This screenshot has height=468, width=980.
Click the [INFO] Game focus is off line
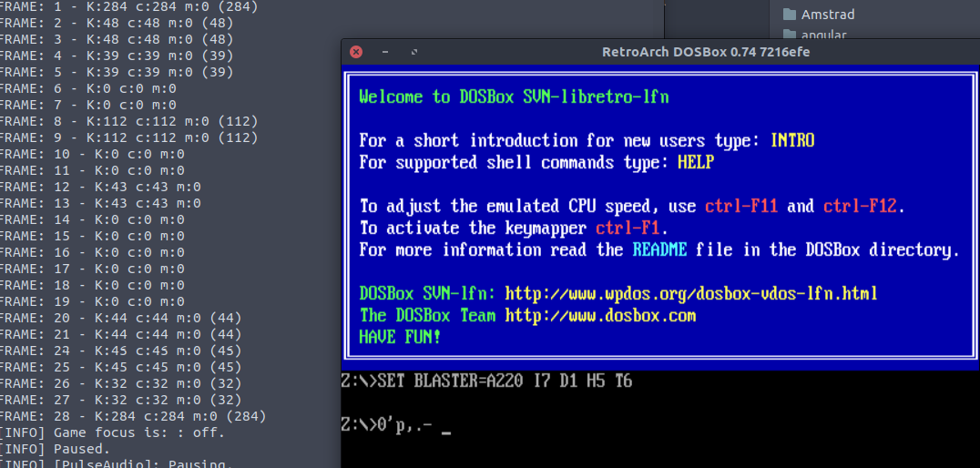coord(113,432)
